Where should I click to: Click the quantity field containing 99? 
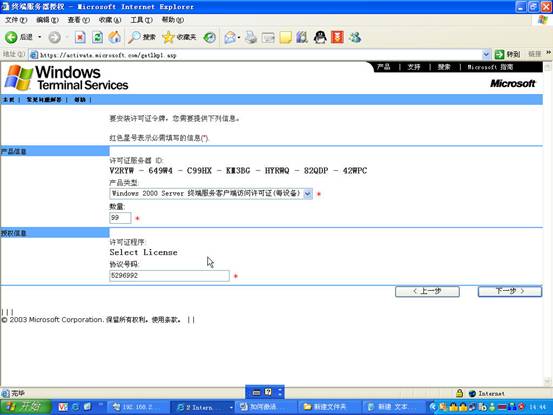coord(120,218)
